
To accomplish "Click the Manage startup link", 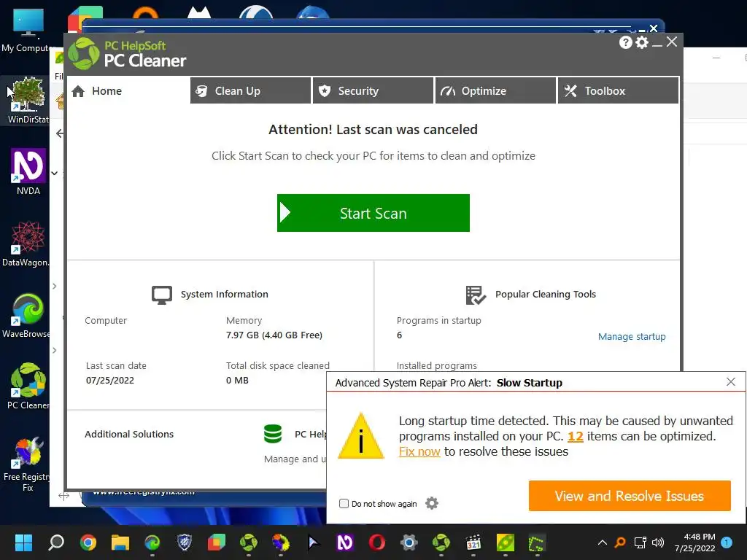I will coord(632,337).
